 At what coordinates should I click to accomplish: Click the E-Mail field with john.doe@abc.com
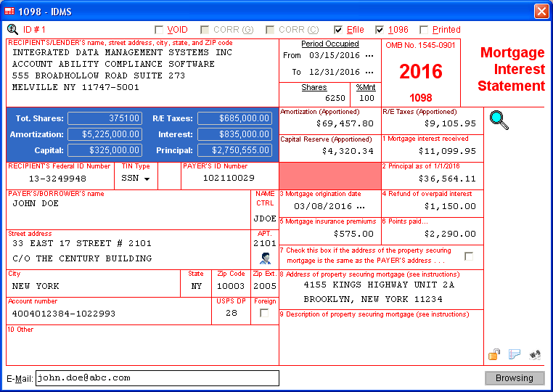pyautogui.click(x=157, y=377)
